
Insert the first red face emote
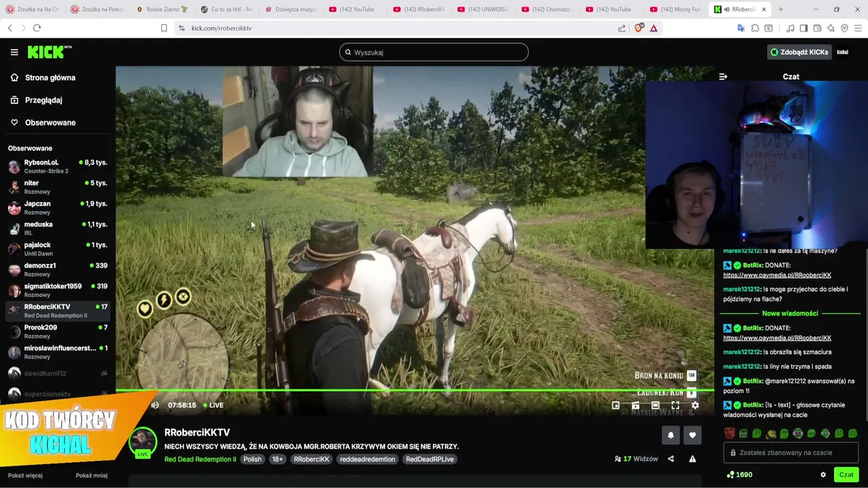coord(730,433)
